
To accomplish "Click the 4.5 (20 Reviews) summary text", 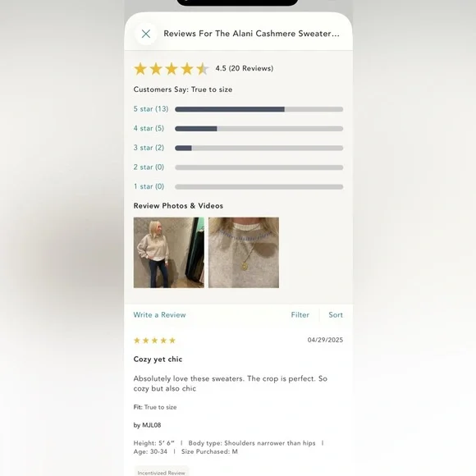I will pyautogui.click(x=245, y=68).
